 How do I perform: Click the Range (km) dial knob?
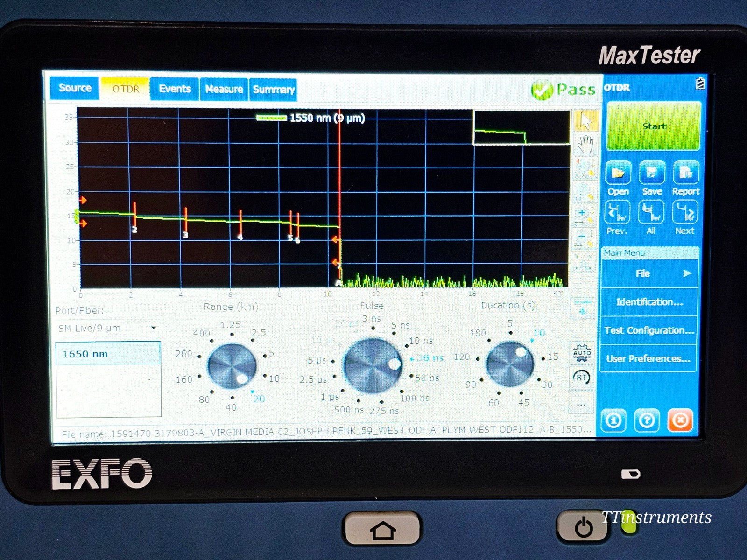tap(232, 366)
